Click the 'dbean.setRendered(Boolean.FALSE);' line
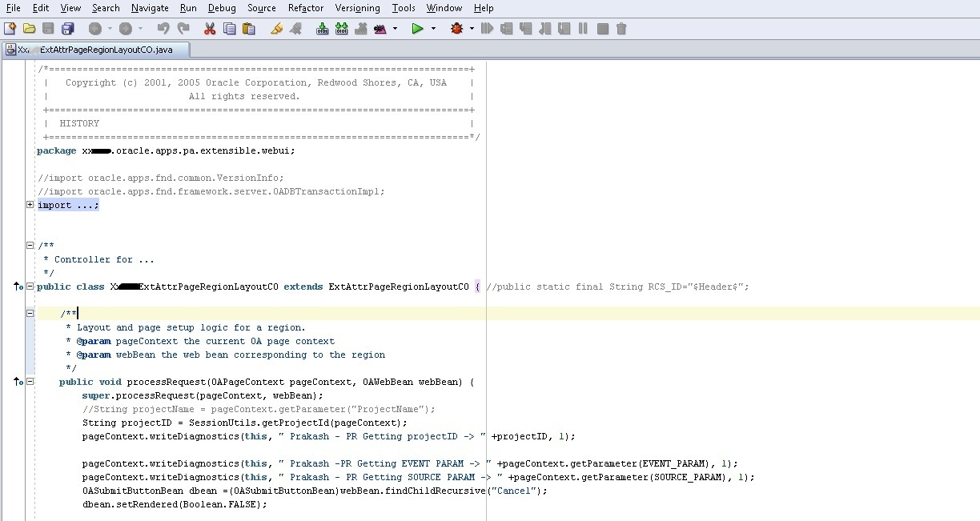980x521 pixels. coord(175,504)
